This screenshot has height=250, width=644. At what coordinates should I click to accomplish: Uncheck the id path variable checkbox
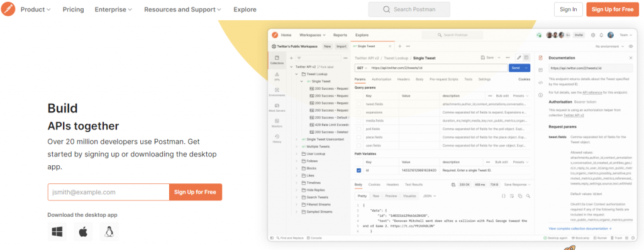tap(358, 170)
